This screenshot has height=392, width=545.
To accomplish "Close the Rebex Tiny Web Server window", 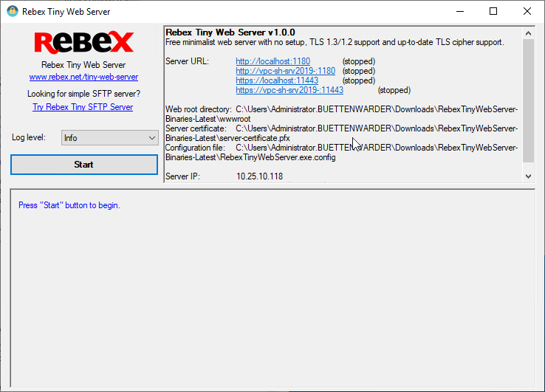I will [527, 11].
